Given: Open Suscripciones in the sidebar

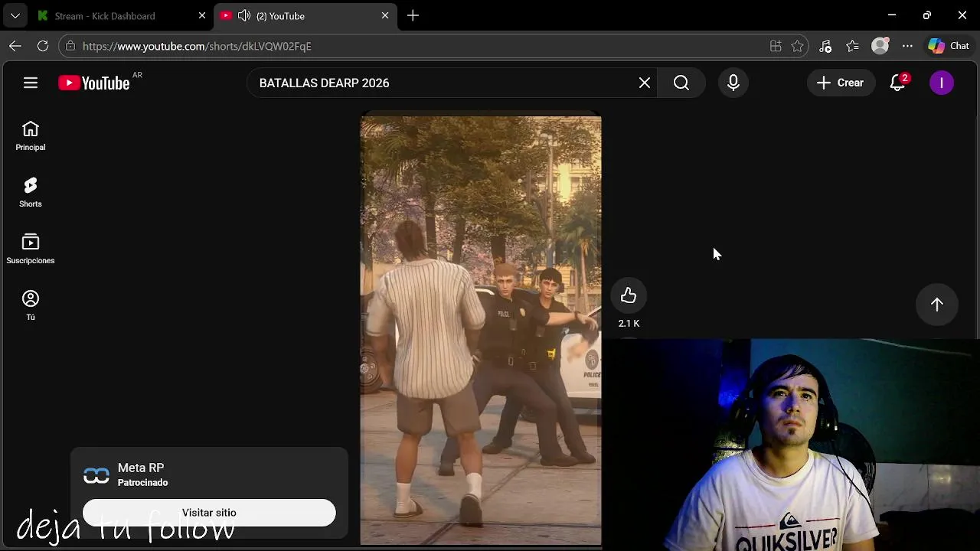Looking at the screenshot, I should pyautogui.click(x=31, y=249).
